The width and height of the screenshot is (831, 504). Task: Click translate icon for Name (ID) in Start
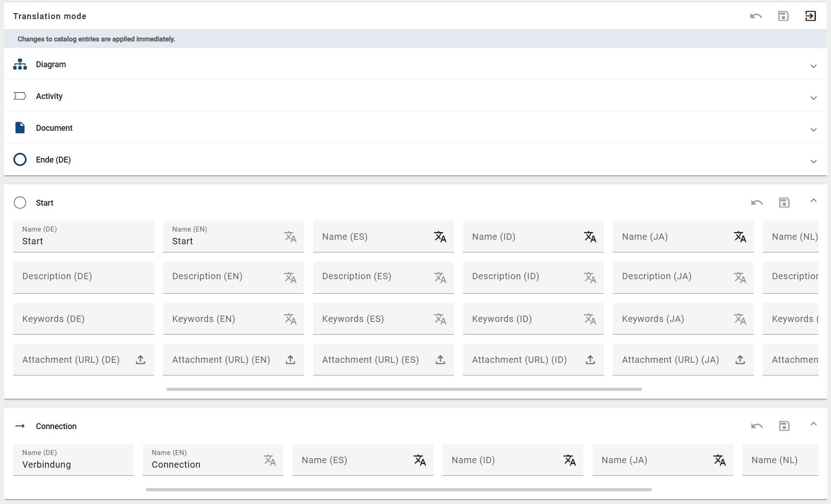pos(590,237)
